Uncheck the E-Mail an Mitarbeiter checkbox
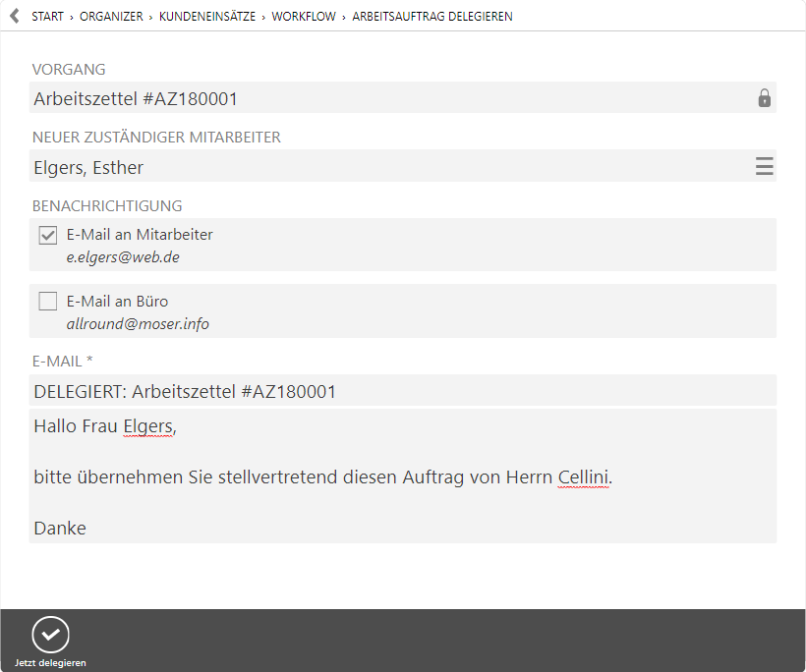 click(48, 236)
